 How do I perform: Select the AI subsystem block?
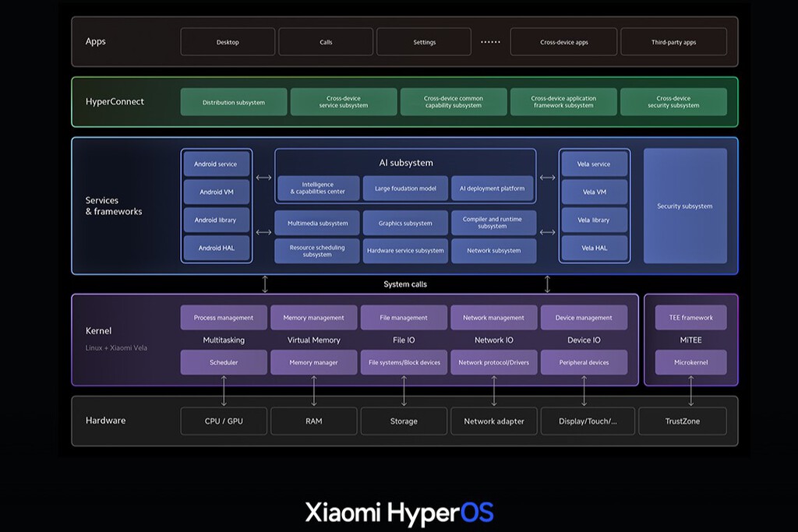click(x=404, y=163)
